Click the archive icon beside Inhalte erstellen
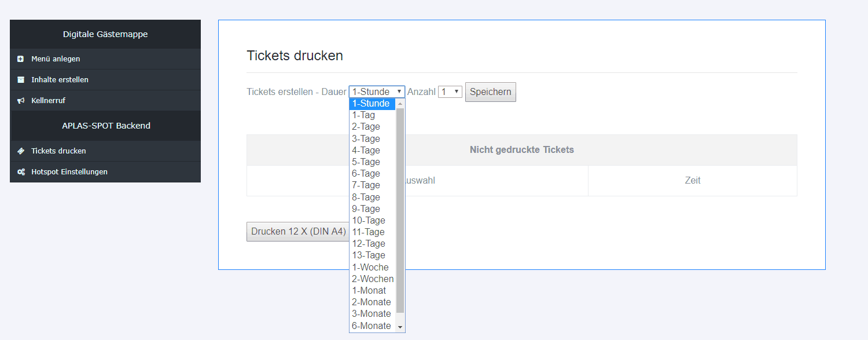The width and height of the screenshot is (868, 340). [21, 80]
